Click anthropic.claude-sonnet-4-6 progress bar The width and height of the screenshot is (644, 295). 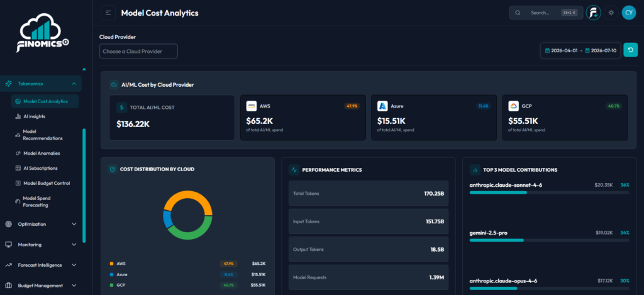tap(549, 192)
